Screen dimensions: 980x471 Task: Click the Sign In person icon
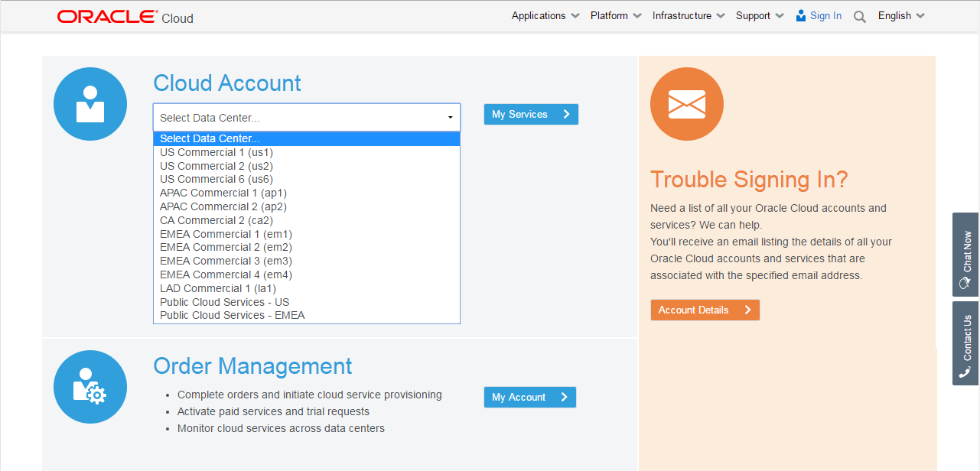click(x=801, y=16)
